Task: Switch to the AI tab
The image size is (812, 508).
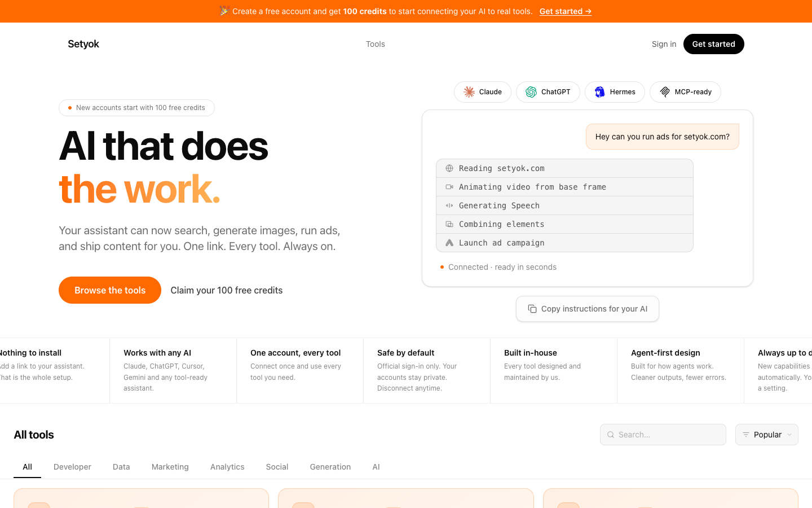Action: pos(376,467)
